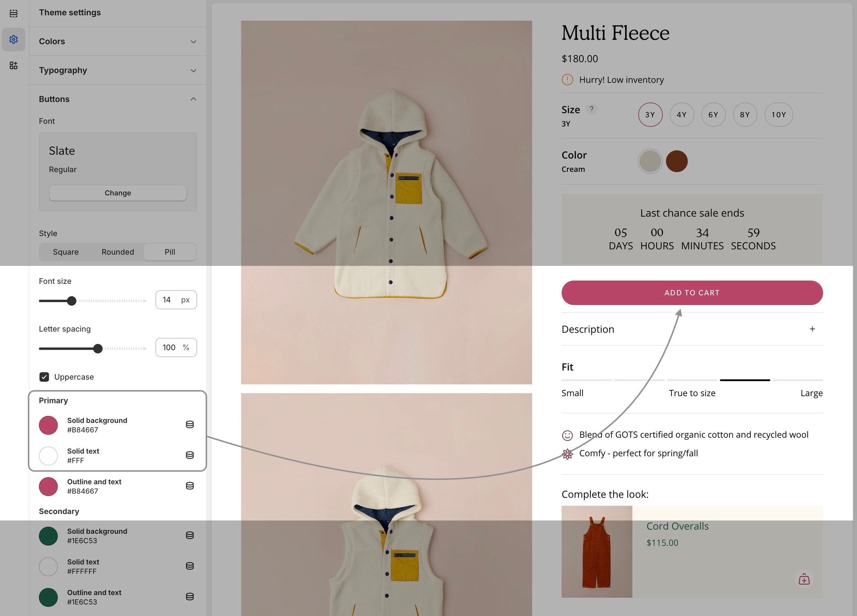Open the Apps icon in left rail
Screen dimensions: 857x616
(14, 65)
